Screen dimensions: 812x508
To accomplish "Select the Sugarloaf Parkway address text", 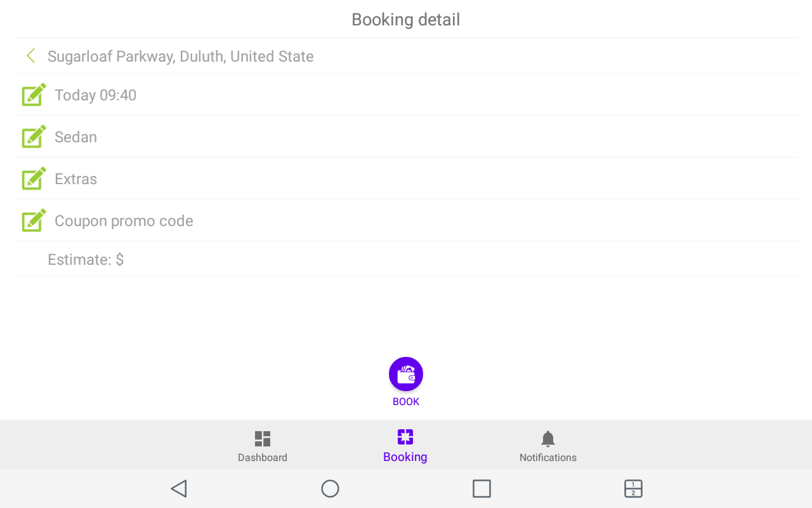I will [181, 57].
